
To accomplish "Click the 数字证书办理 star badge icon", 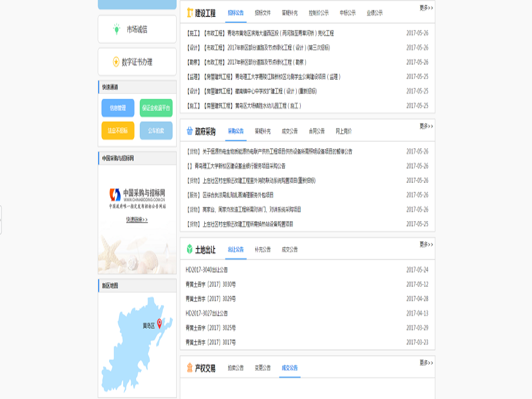I will (x=116, y=62).
